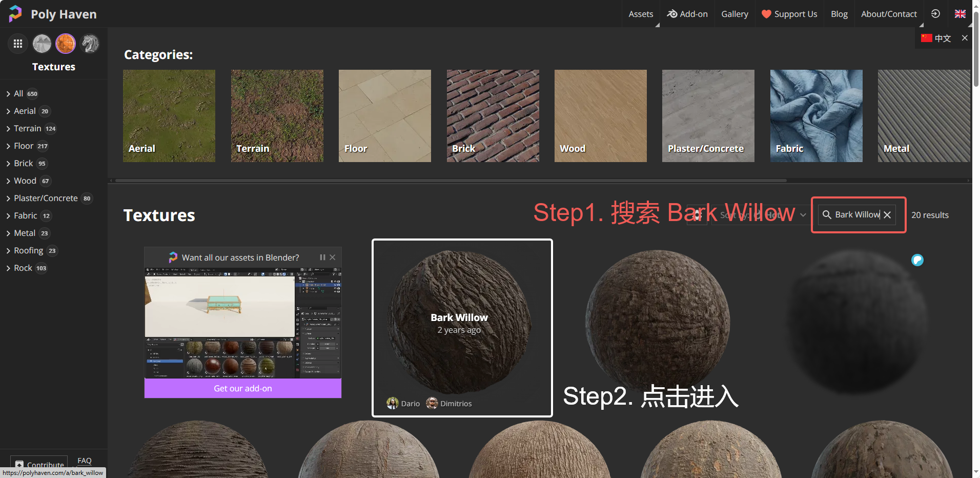Open the FAQ link
This screenshot has height=478, width=980.
[85, 461]
